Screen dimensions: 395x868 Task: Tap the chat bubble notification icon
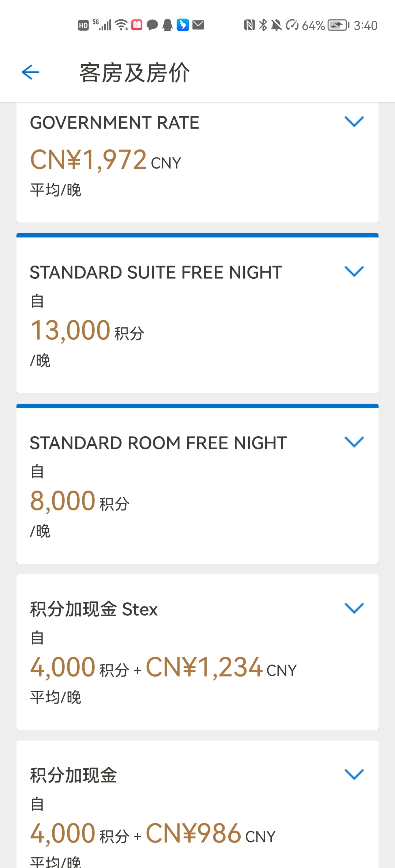coord(152,25)
